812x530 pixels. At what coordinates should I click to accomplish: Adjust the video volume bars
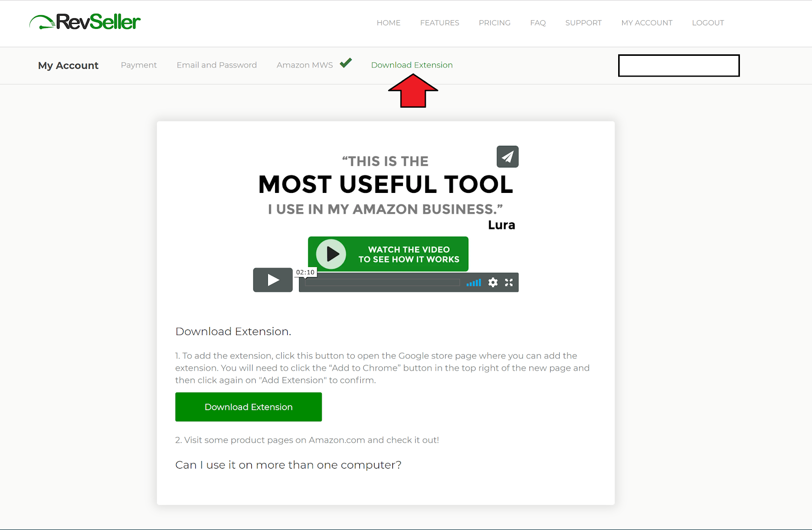(x=473, y=283)
